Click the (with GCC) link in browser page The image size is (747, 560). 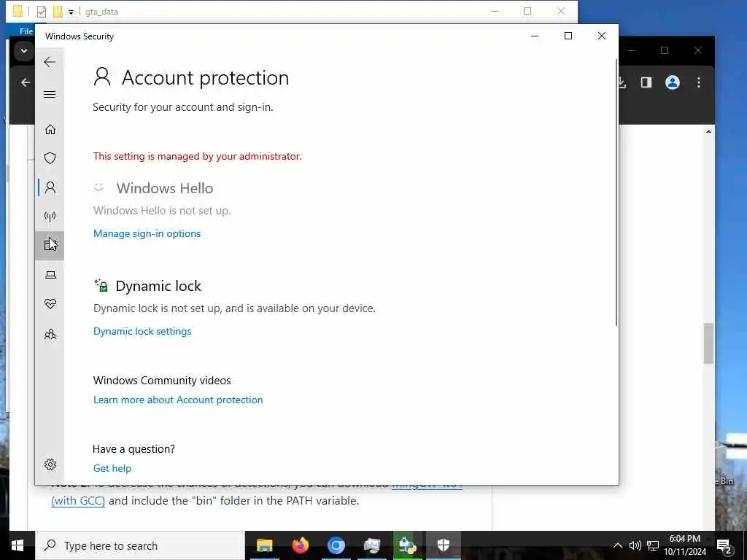[78, 501]
